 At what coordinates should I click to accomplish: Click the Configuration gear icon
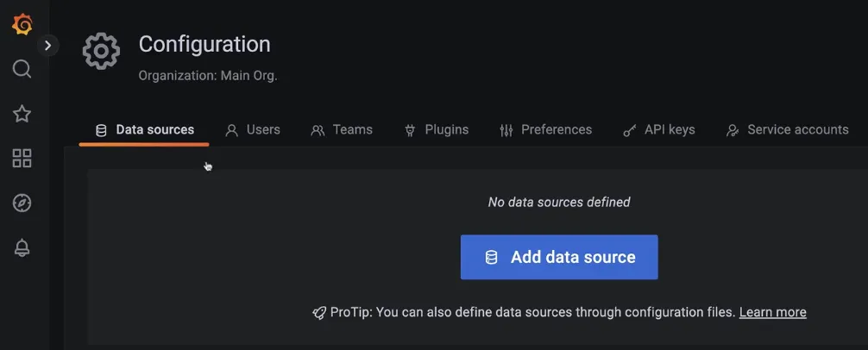click(x=101, y=53)
